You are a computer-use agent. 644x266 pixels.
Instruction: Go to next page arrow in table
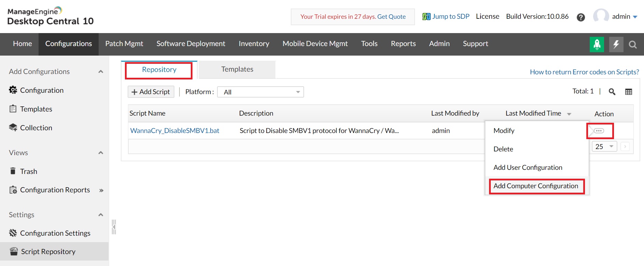point(625,147)
